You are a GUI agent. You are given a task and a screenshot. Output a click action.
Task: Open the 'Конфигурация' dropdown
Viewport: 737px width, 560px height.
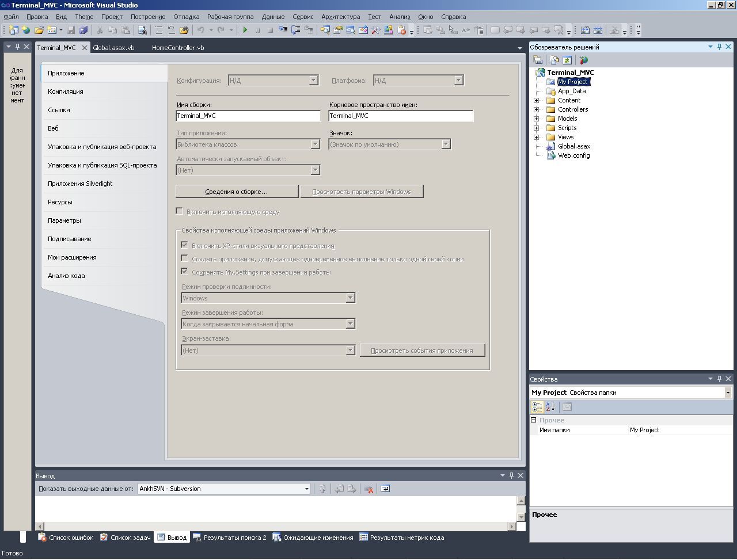coord(314,81)
